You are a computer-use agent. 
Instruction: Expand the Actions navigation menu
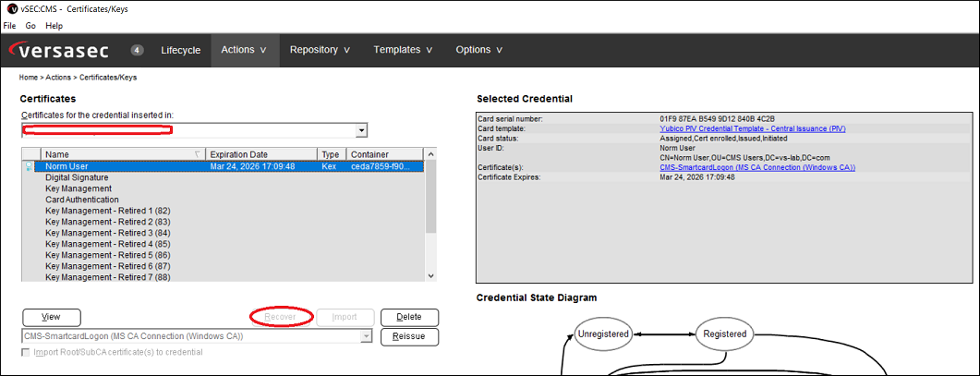coord(245,50)
